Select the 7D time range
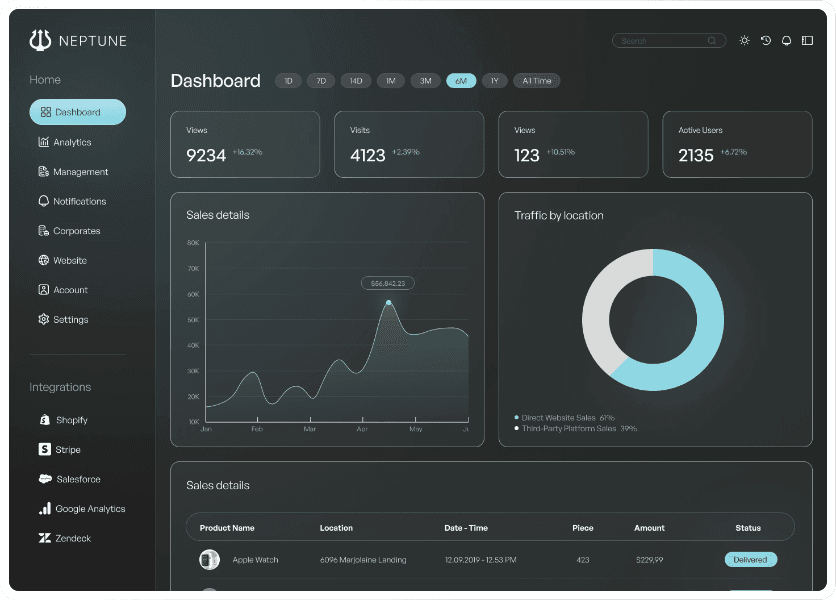Viewport: 836px width, 600px height. click(321, 81)
